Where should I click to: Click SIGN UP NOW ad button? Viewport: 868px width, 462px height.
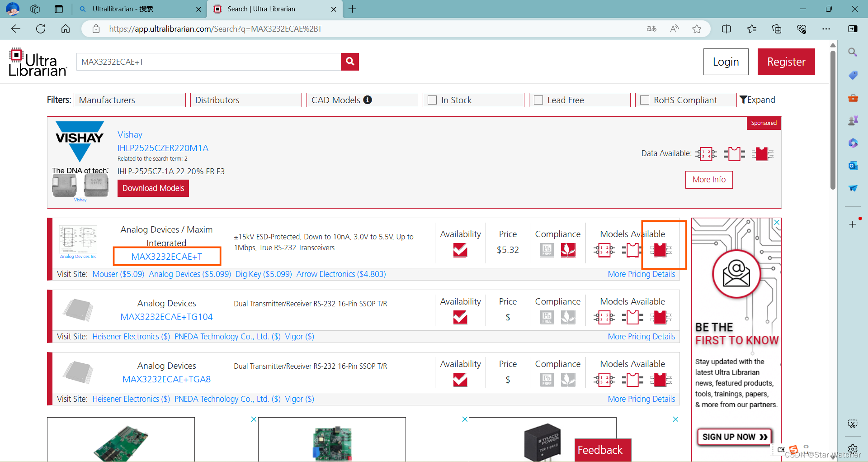pos(735,437)
